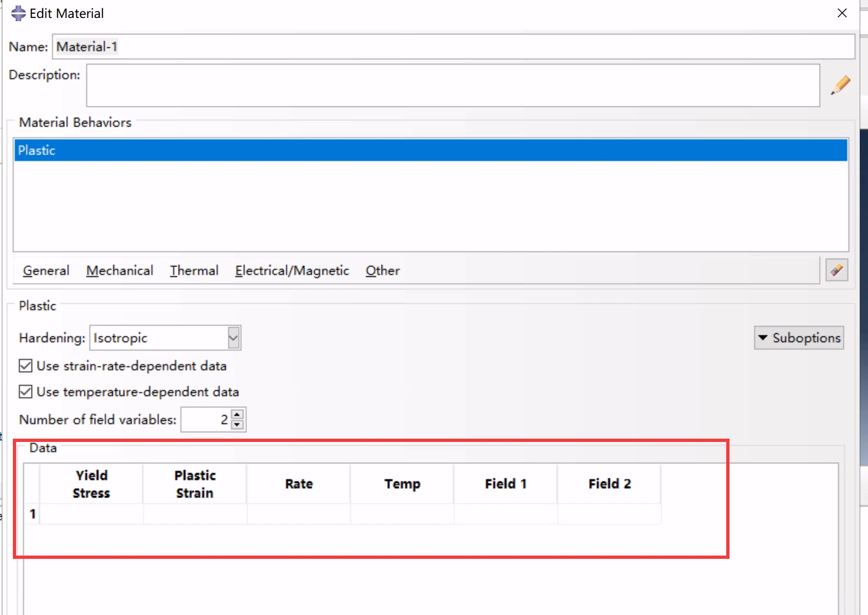Open the Thermal menu
This screenshot has width=868, height=615.
tap(194, 271)
